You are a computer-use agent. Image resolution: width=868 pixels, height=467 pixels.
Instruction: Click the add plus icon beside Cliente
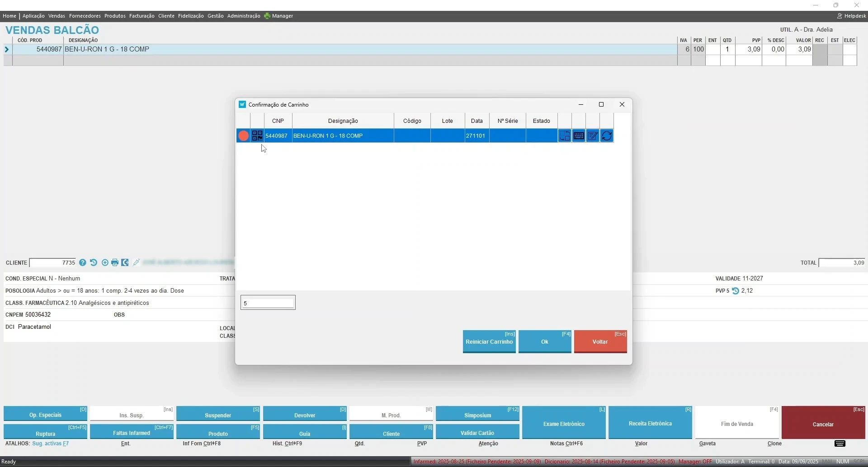coord(105,262)
